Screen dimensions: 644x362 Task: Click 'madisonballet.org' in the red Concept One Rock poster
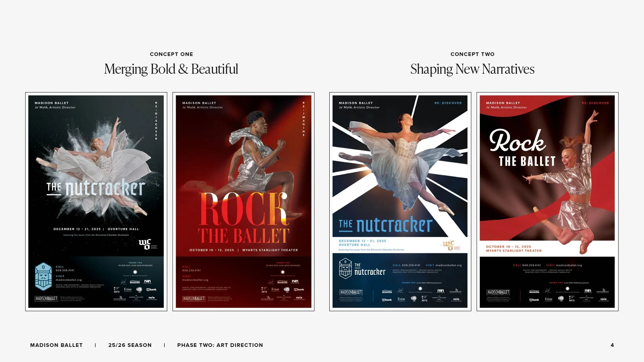point(195,280)
